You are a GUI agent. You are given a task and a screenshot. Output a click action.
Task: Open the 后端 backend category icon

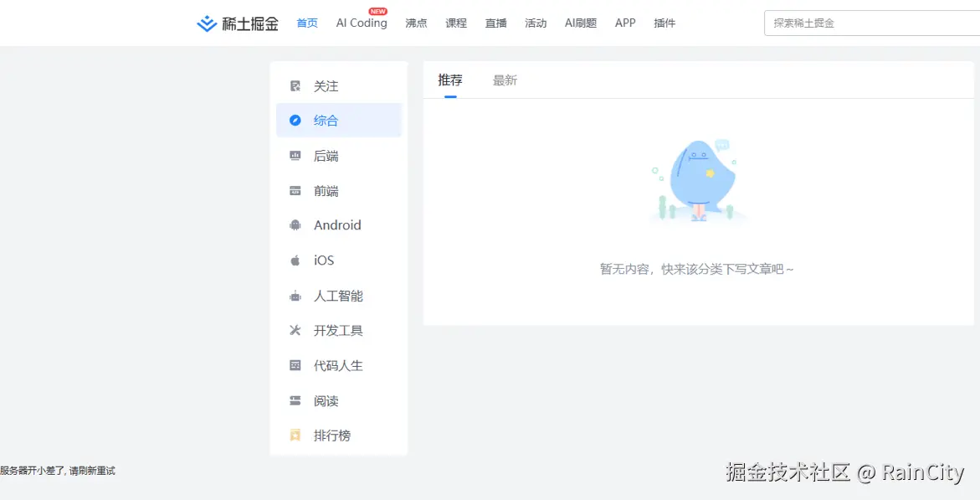click(295, 155)
